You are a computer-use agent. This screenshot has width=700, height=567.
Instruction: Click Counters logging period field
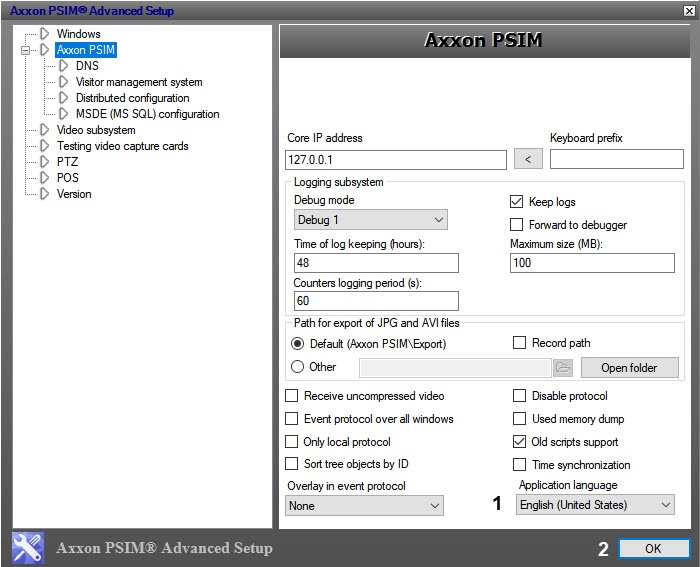point(376,300)
